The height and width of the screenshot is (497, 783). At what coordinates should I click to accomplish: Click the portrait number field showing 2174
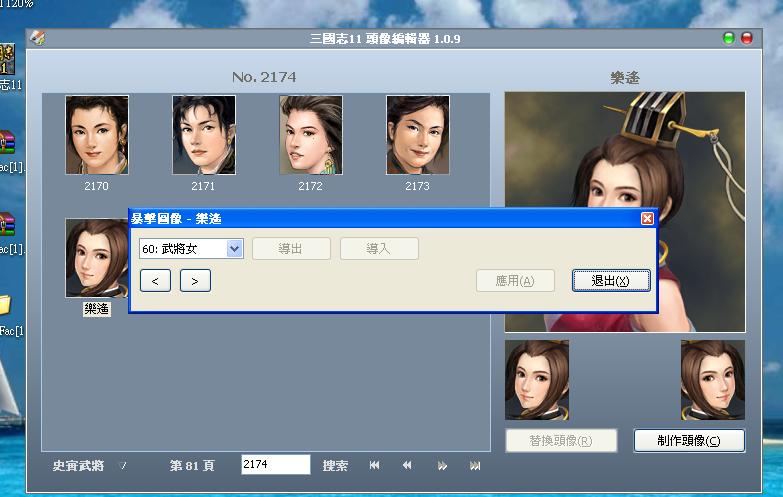275,465
